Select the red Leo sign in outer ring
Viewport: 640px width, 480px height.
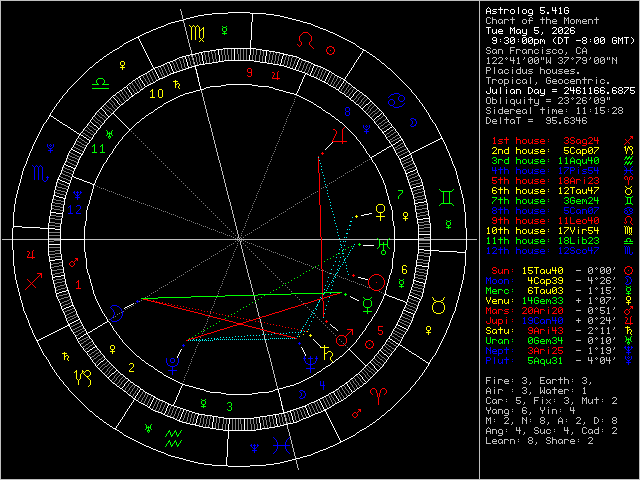[306, 41]
